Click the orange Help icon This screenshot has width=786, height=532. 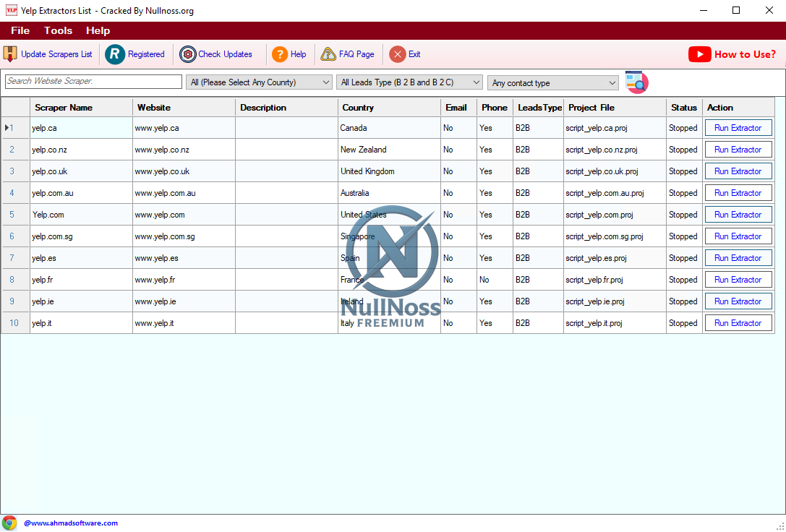280,54
